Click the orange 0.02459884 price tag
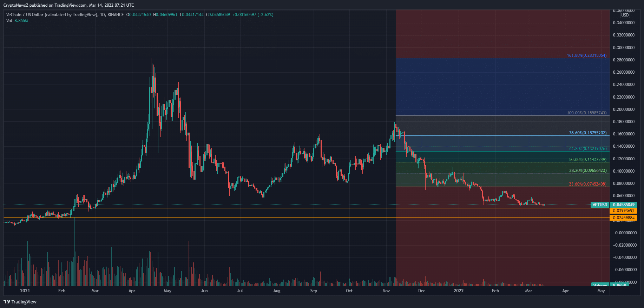The width and height of the screenshot is (644, 308). [624, 218]
